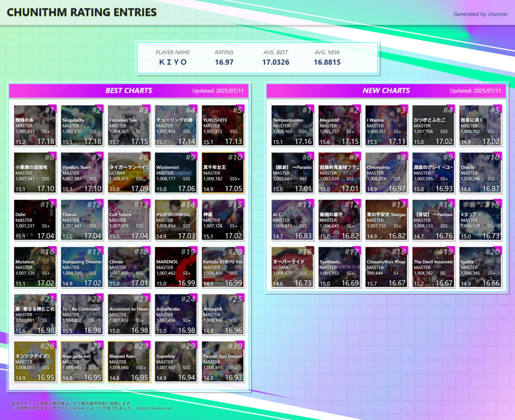Click the Oracle song card
The image size is (515, 420).
480,173
